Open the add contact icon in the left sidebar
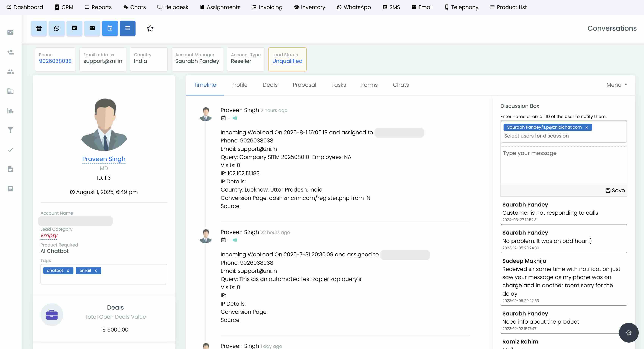The width and height of the screenshot is (644, 349). coord(10,52)
